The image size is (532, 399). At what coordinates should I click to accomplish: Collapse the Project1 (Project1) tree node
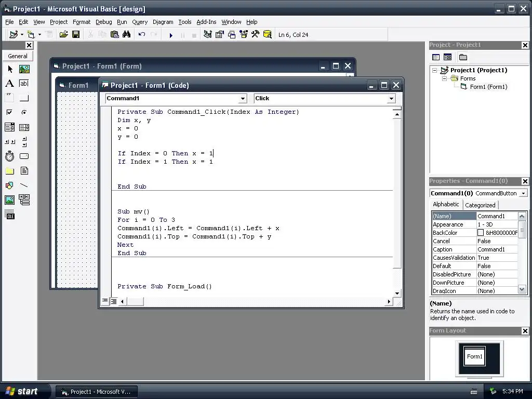click(435, 70)
